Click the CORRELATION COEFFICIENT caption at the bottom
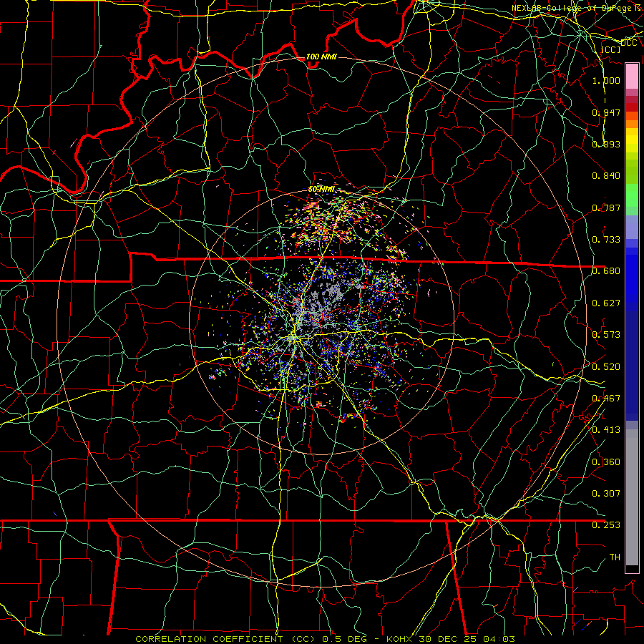This screenshot has width=644, height=644. [x=325, y=639]
